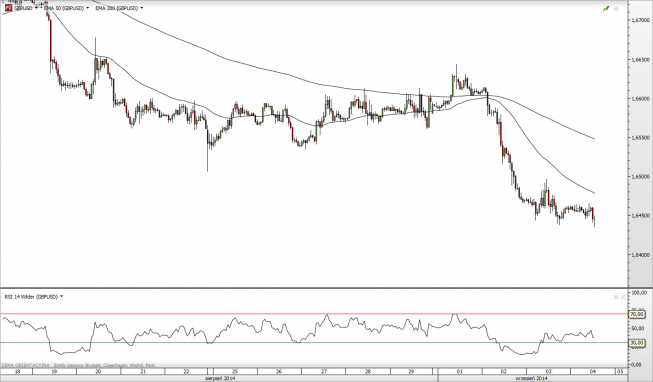Select day 25 on the time axis
653x382 pixels.
235,371
